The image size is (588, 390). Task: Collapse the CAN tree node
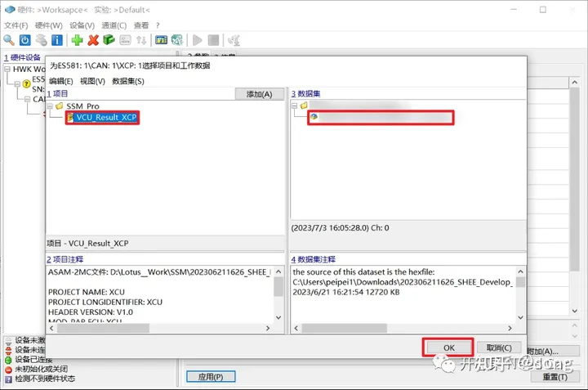27,99
